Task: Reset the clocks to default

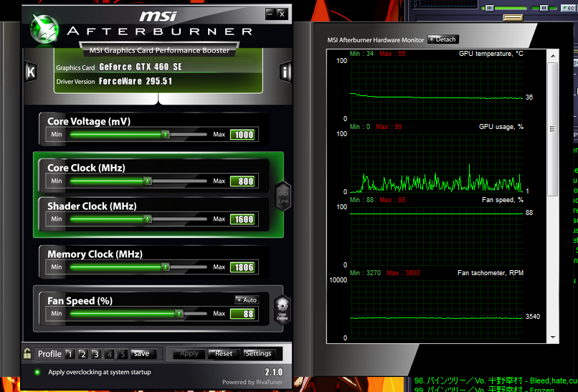Action: click(x=224, y=354)
